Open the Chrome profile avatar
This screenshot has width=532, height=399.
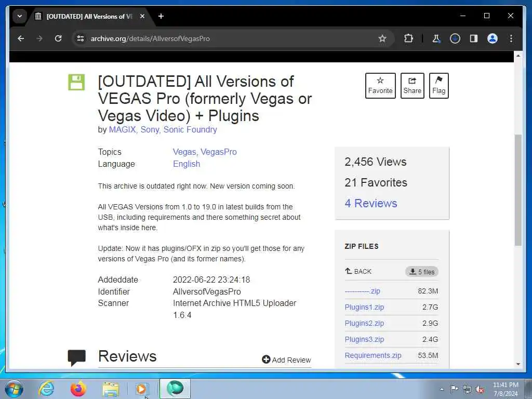(493, 38)
